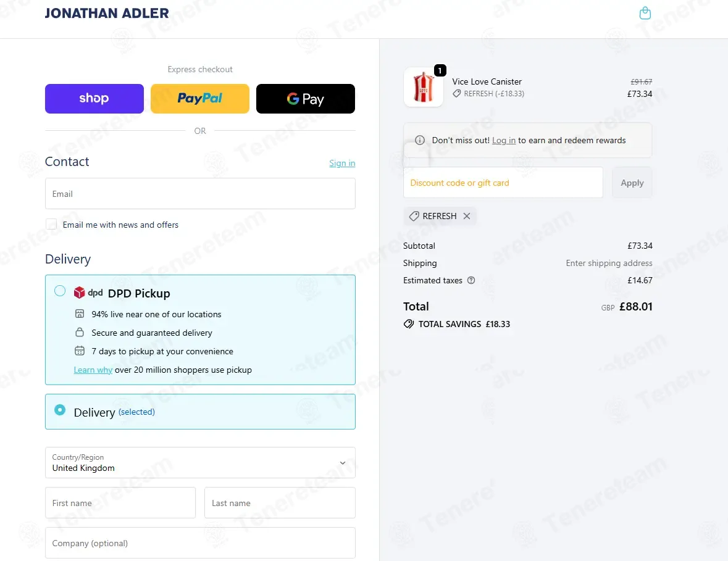728x561 pixels.
Task: Click the store locations icon in DPD Pickup
Action: point(80,314)
